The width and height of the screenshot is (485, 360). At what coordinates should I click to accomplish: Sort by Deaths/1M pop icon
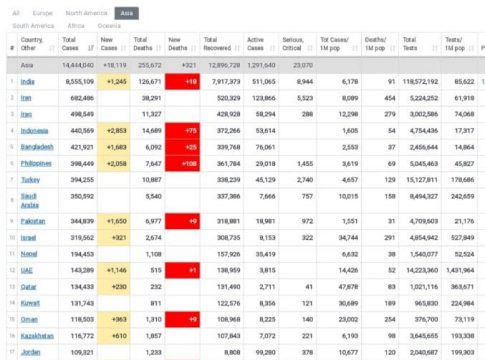[x=392, y=48]
